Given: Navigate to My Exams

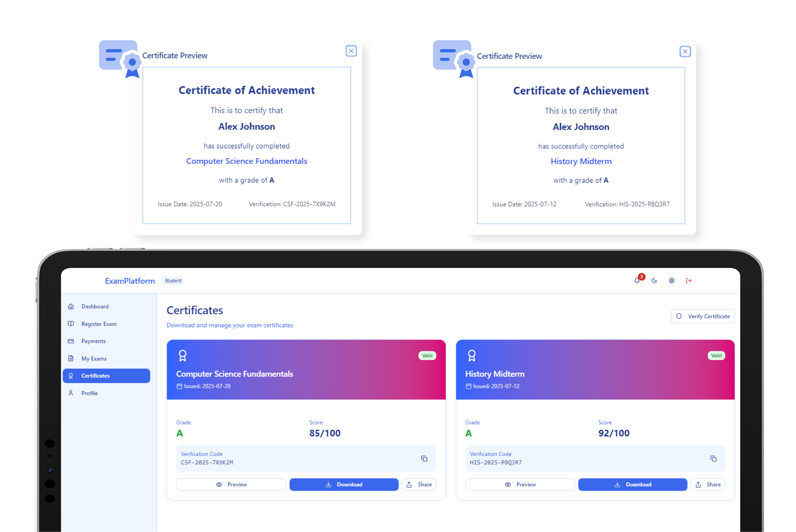Looking at the screenshot, I should 106,358.
